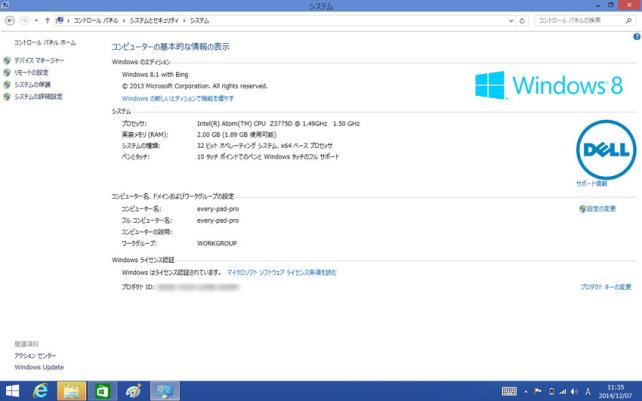Image resolution: width=642 pixels, height=401 pixels.
Task: Click shield icon beside デバイス マネージャー
Action: pyautogui.click(x=7, y=61)
